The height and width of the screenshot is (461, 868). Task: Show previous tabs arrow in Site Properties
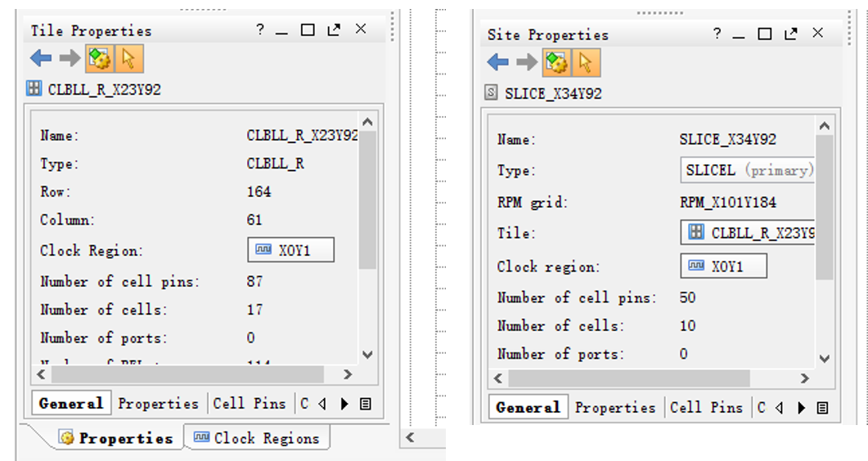coord(780,408)
